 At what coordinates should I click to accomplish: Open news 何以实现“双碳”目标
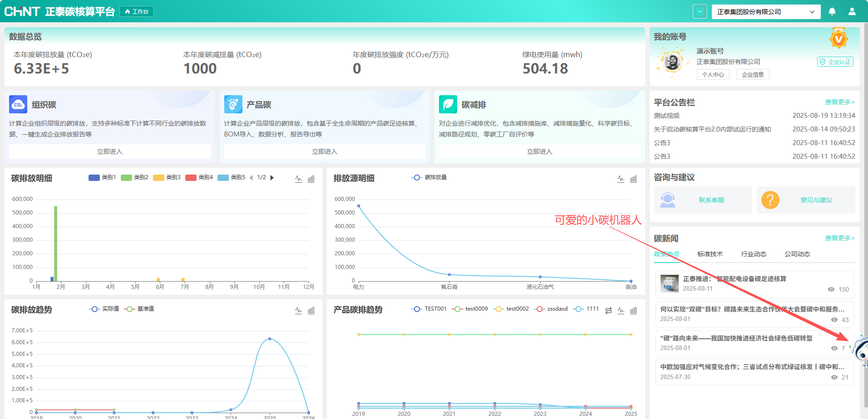pyautogui.click(x=752, y=309)
